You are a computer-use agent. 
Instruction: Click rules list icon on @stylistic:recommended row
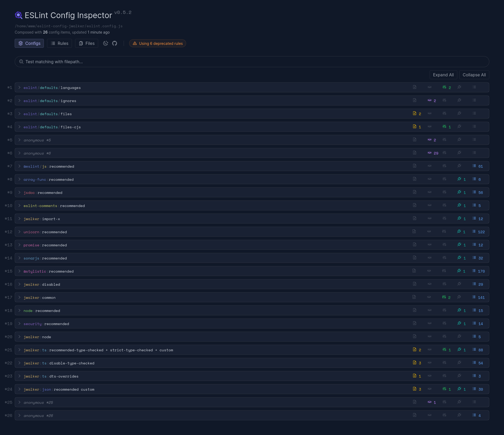pyautogui.click(x=474, y=271)
